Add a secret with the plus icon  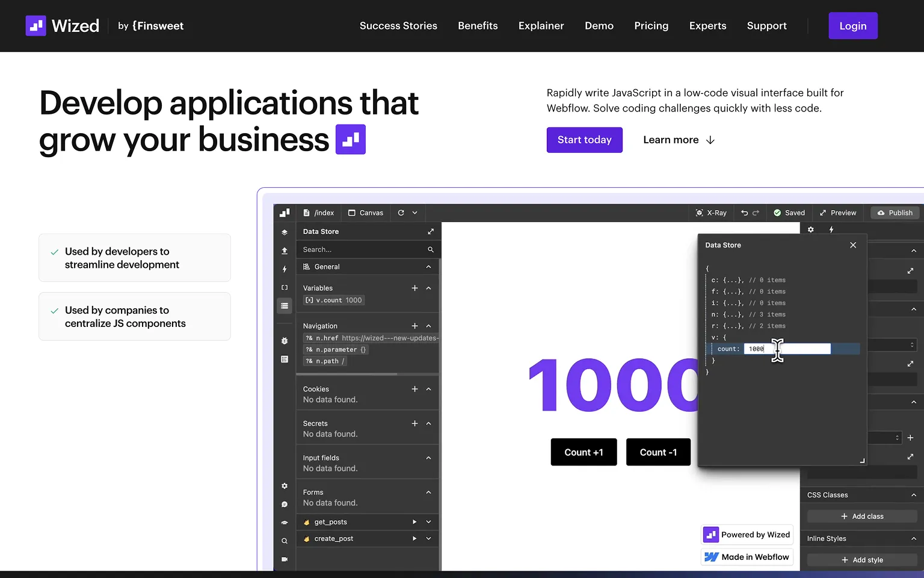(414, 423)
